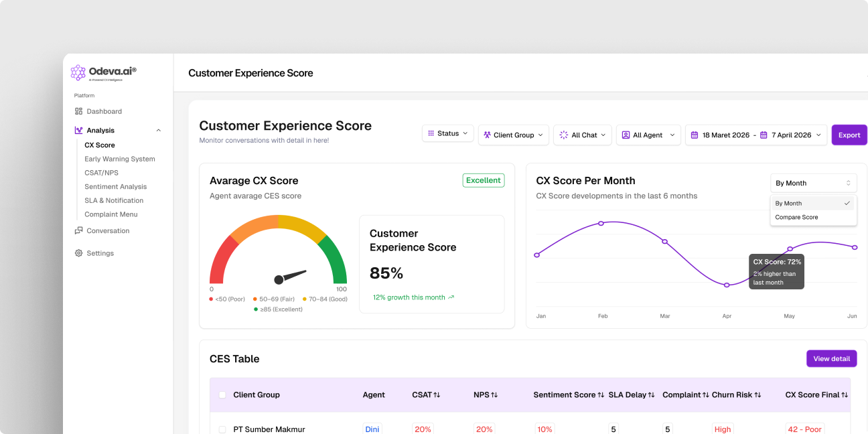Open the All Chat dropdown
The image size is (868, 434).
tap(583, 135)
